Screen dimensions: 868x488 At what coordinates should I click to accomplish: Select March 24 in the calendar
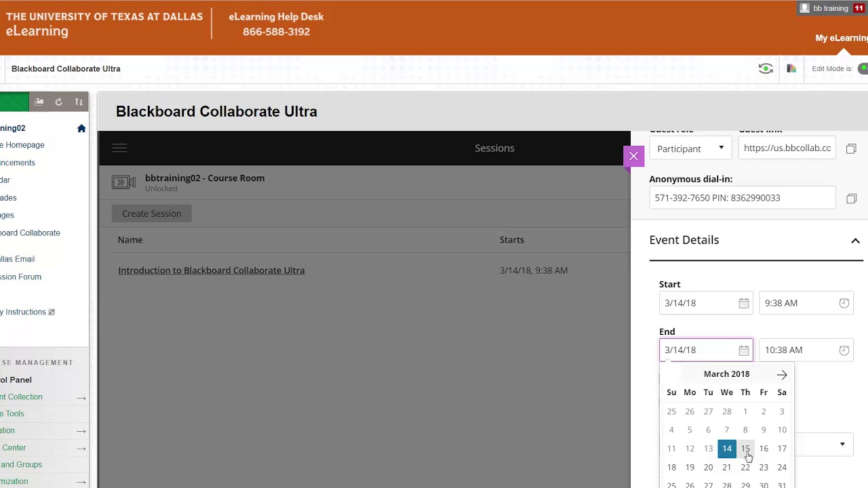pyautogui.click(x=782, y=467)
